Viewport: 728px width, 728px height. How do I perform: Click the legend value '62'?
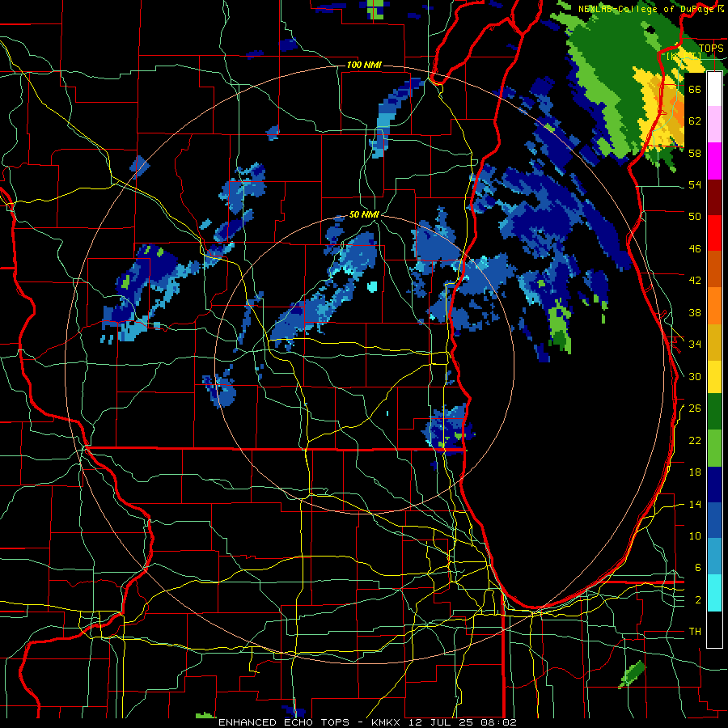tap(695, 121)
